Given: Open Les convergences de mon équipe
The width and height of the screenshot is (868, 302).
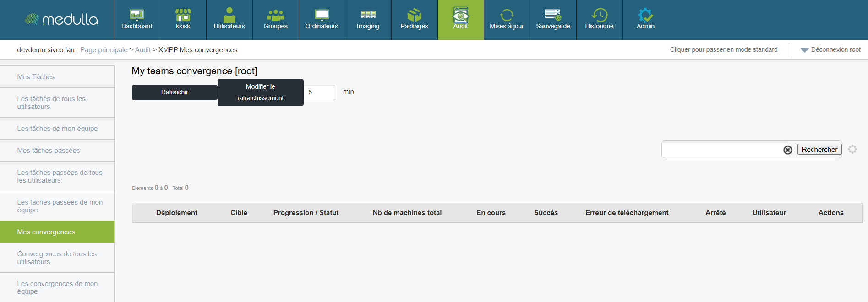Looking at the screenshot, I should pyautogui.click(x=57, y=287).
